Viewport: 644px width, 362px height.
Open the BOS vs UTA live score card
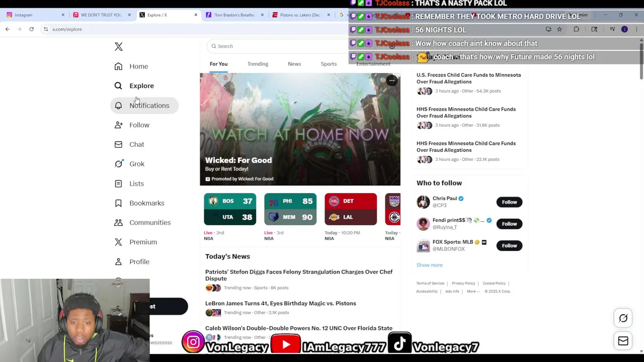[230, 209]
